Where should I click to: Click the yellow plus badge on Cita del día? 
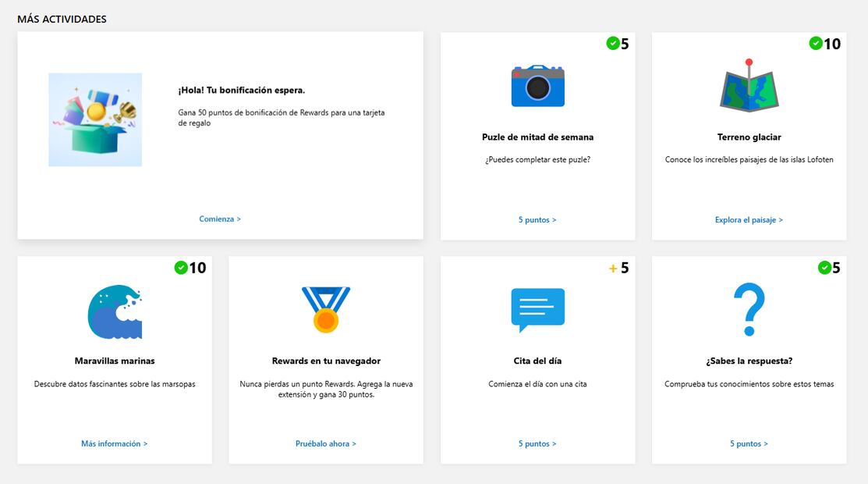[x=613, y=269]
